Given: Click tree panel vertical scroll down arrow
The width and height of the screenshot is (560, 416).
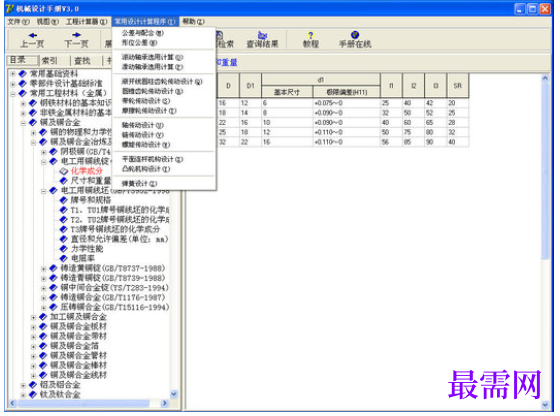Looking at the screenshot, I should (x=174, y=394).
